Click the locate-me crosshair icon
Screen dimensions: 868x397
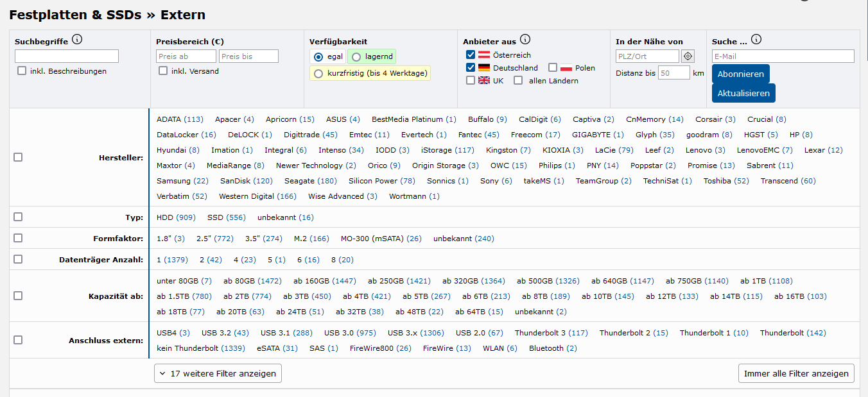tap(688, 56)
